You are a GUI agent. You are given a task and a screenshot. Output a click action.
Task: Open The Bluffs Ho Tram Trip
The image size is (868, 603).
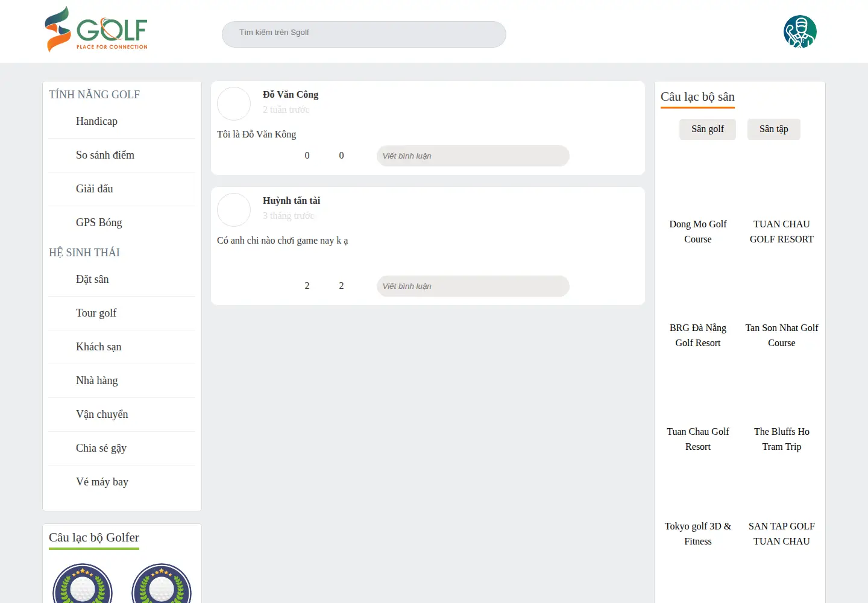coord(782,439)
